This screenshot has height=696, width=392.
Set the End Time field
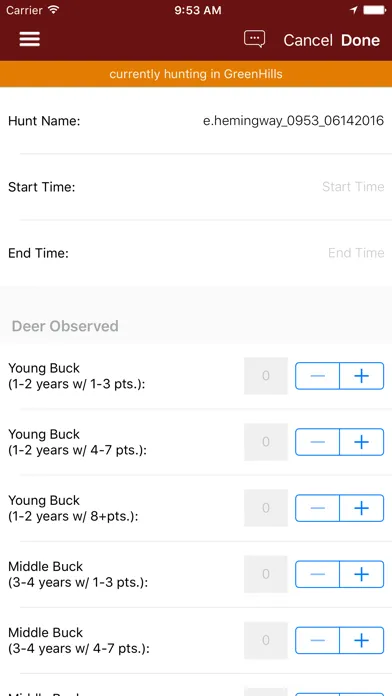196,253
